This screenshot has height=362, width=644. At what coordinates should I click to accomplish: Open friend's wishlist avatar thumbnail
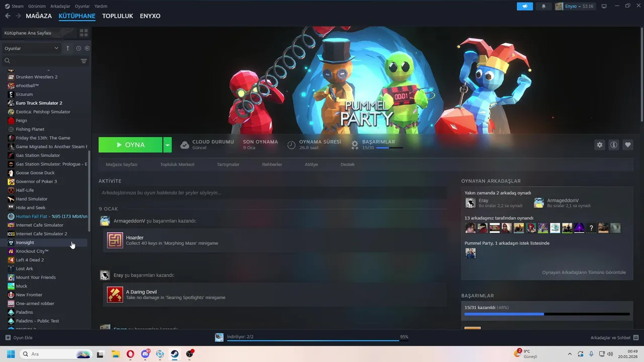(470, 253)
